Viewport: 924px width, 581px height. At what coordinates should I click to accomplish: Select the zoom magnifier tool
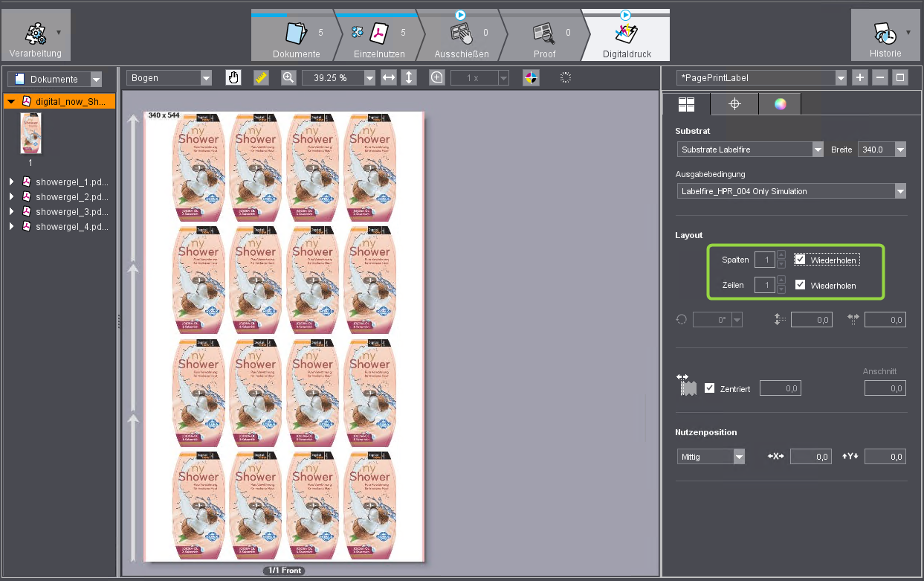click(288, 77)
